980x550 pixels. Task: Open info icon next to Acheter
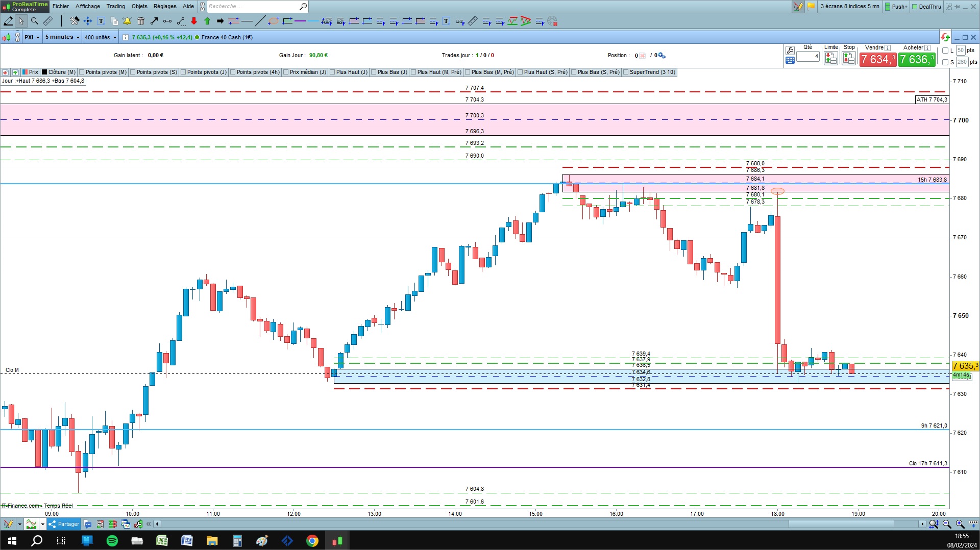(927, 48)
